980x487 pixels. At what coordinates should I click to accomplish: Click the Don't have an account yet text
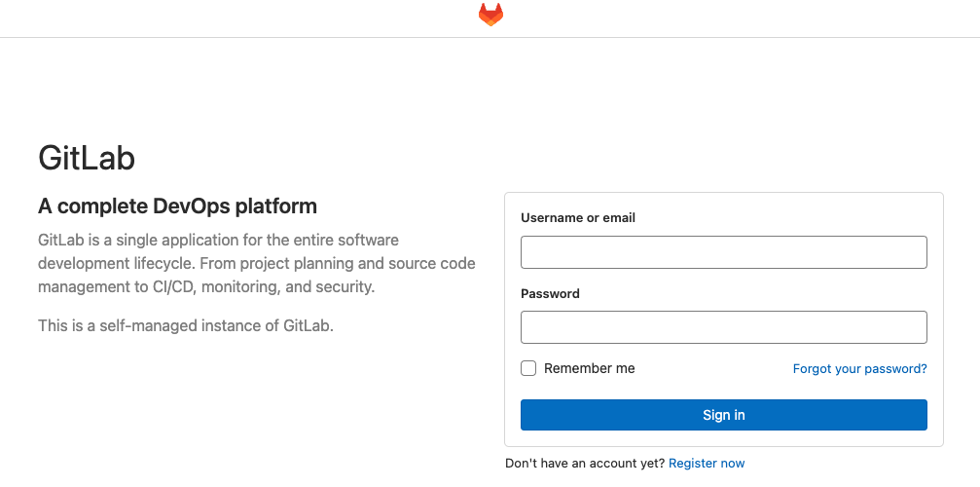(x=585, y=464)
